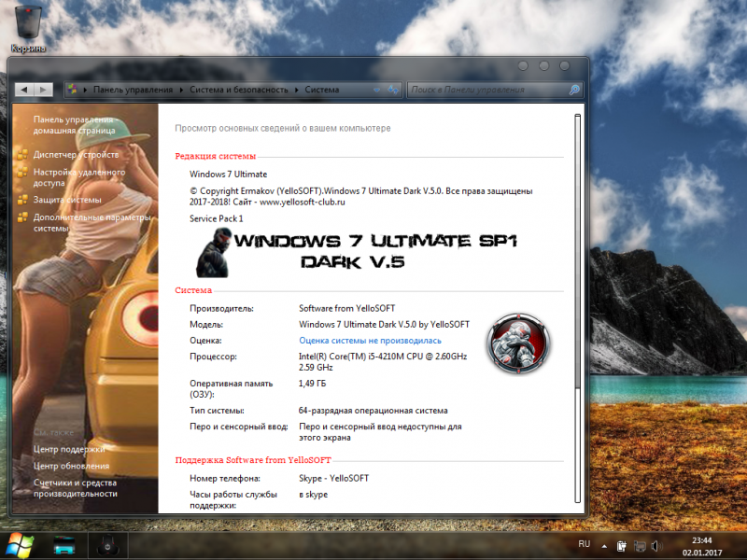
Task: Click the magnifier icon in the search box
Action: click(x=574, y=90)
